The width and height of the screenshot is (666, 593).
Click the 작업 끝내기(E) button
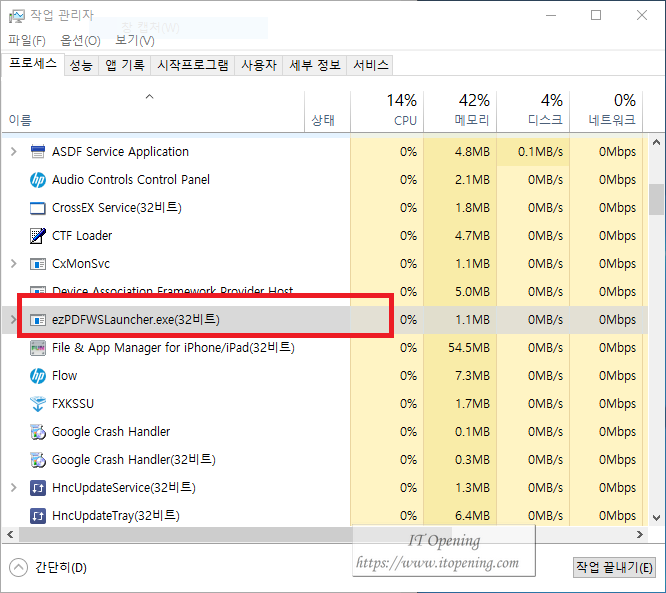point(614,568)
